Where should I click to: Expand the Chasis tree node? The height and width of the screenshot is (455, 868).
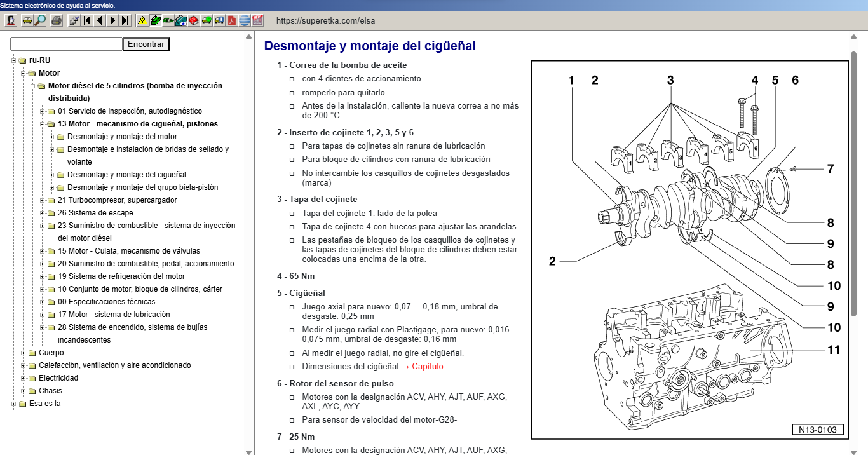[24, 391]
